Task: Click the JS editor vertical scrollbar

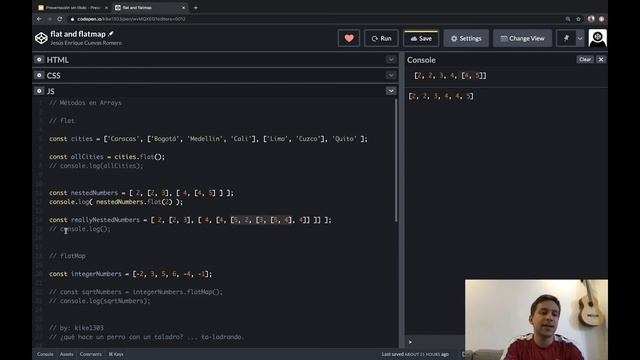Action: click(x=396, y=160)
